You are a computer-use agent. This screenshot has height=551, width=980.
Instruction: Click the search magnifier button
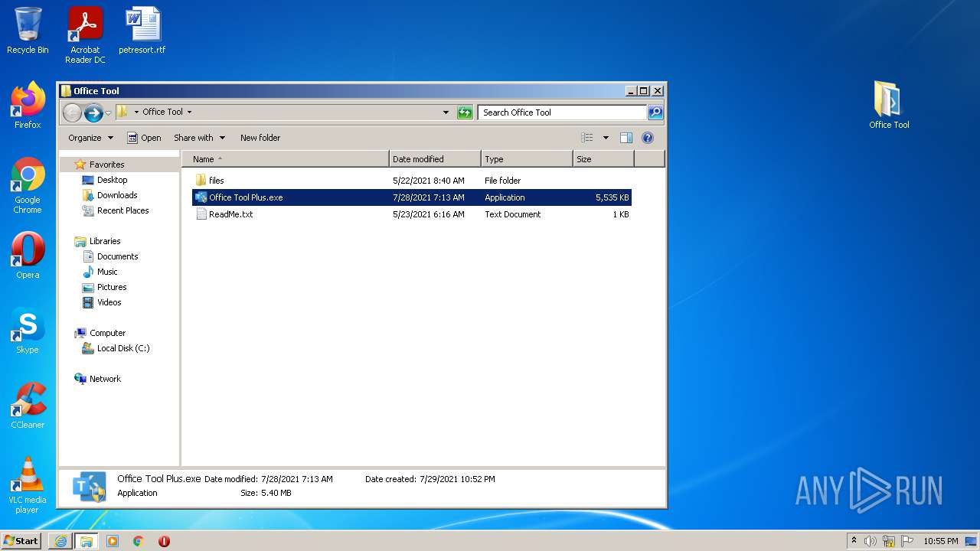tap(655, 112)
